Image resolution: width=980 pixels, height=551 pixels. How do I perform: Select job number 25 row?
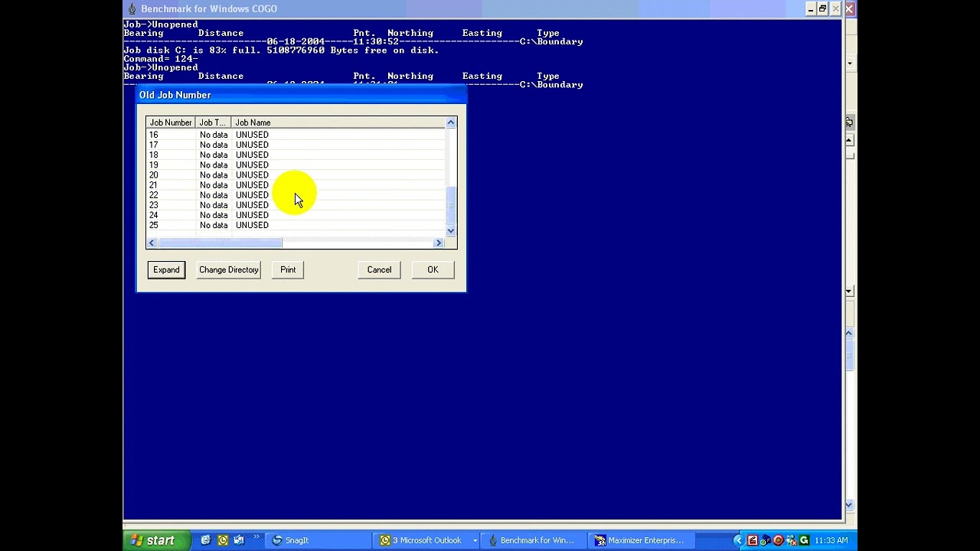[x=296, y=225]
